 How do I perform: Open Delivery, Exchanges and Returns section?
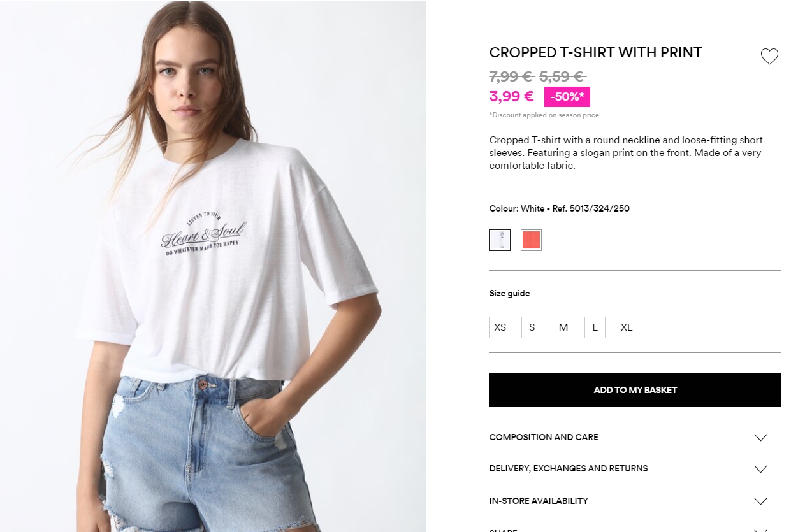pyautogui.click(x=569, y=468)
